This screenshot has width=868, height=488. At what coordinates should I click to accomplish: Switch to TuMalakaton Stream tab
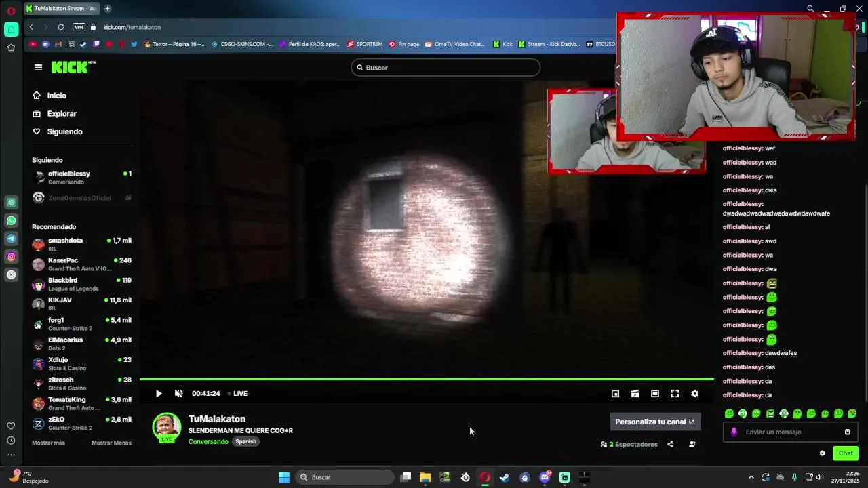pyautogui.click(x=61, y=8)
